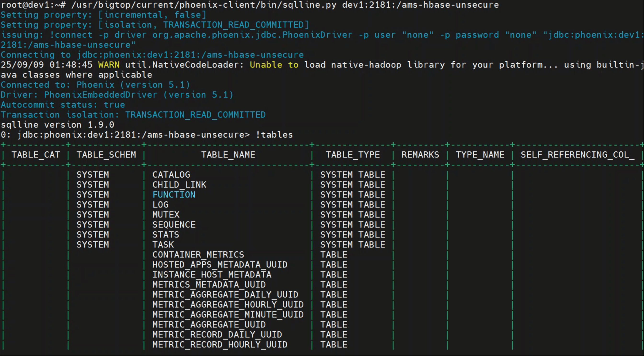This screenshot has height=356, width=644.
Task: Select the MUTEX table name
Action: [x=166, y=215]
